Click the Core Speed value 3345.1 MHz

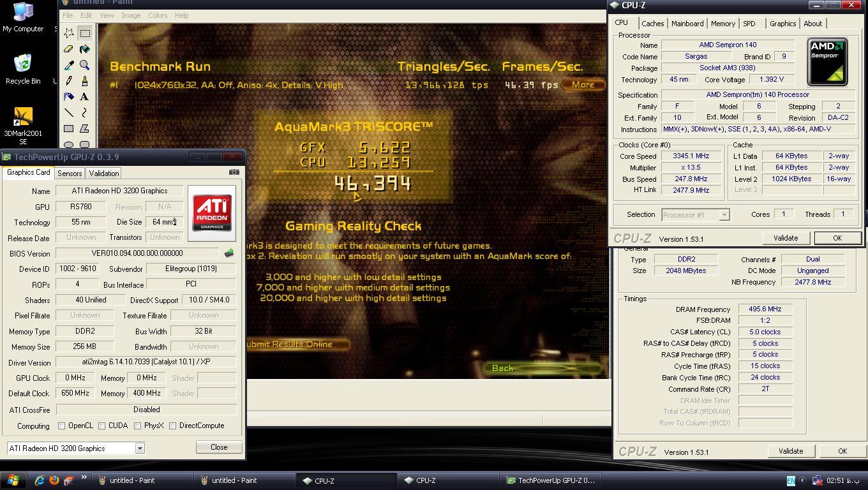[x=691, y=156]
